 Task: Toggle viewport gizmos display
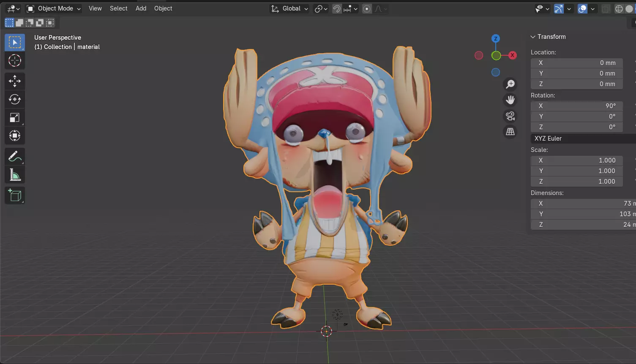[559, 9]
